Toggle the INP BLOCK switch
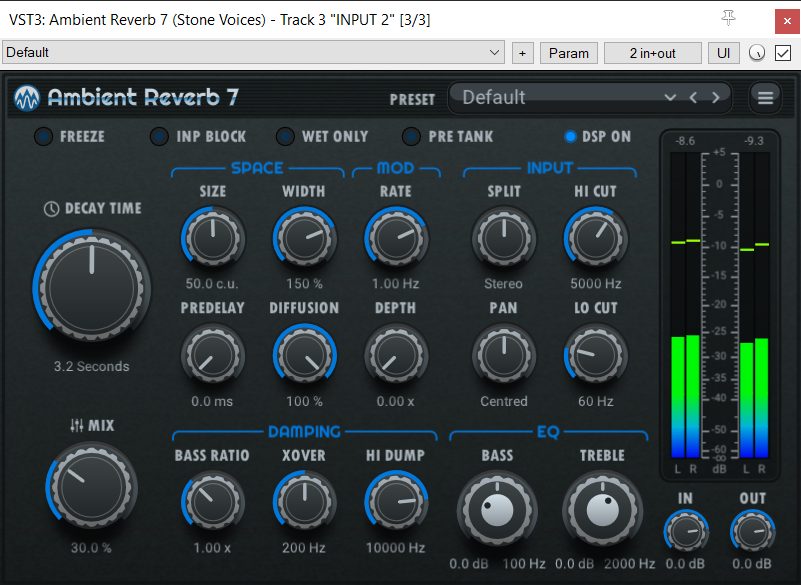 pyautogui.click(x=159, y=136)
